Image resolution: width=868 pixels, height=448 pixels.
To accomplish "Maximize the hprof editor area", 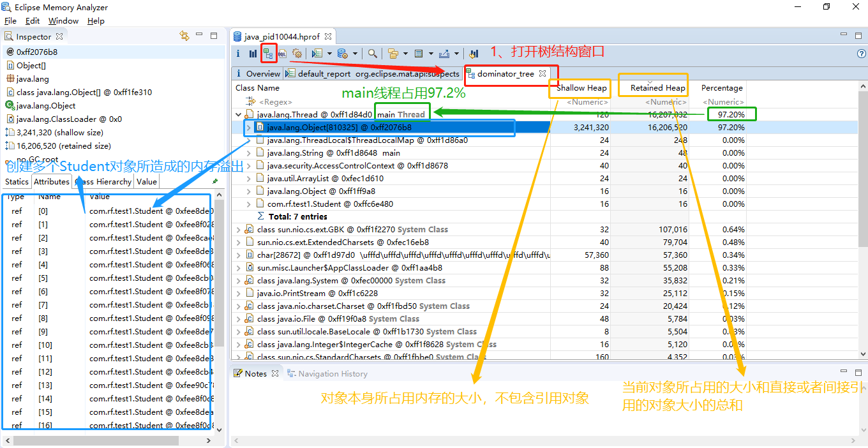I will point(857,36).
